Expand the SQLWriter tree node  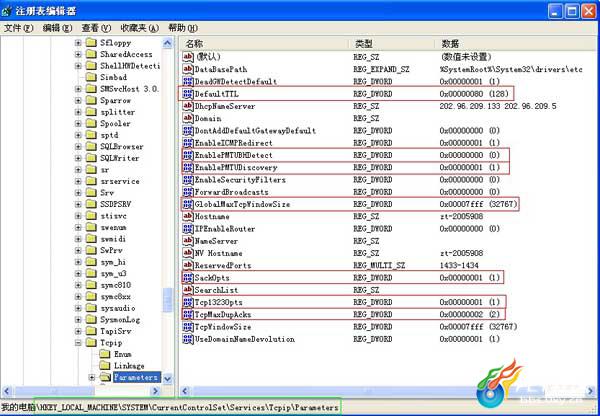pyautogui.click(x=78, y=158)
